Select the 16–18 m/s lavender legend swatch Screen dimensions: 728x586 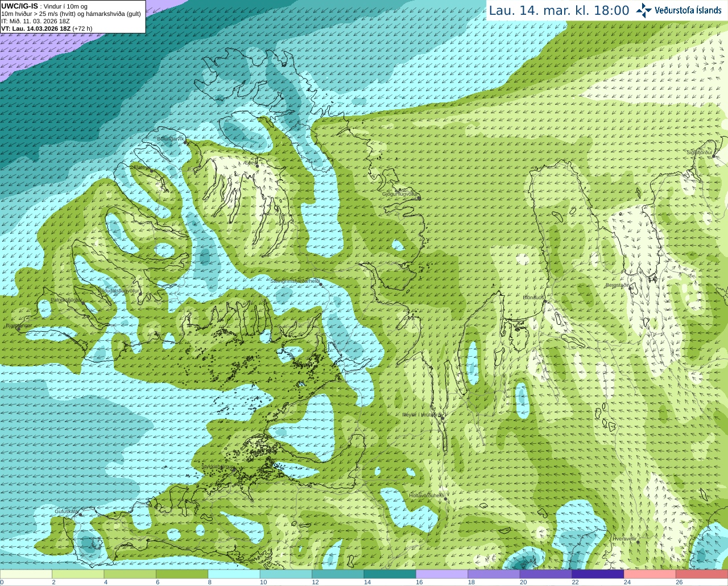[x=442, y=574]
